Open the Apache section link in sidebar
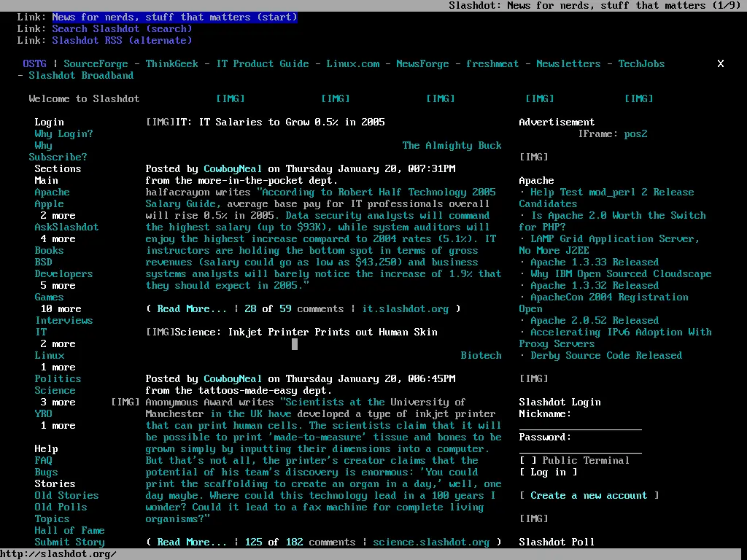Image resolution: width=747 pixels, height=560 pixels. click(x=52, y=192)
